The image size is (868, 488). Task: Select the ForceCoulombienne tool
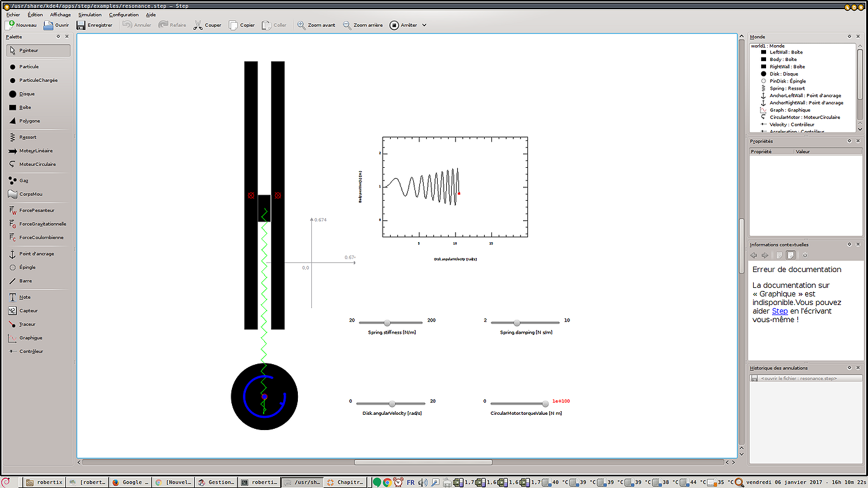(38, 237)
